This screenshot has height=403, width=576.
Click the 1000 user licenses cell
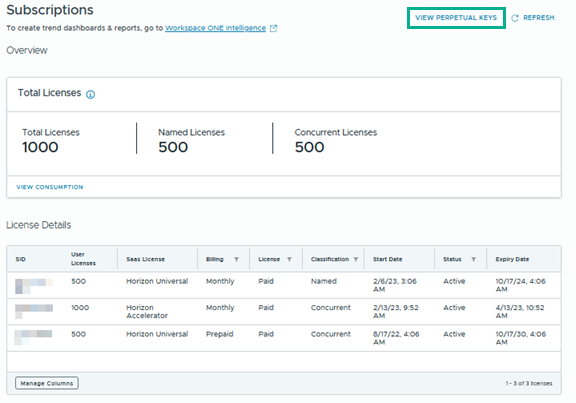point(80,307)
